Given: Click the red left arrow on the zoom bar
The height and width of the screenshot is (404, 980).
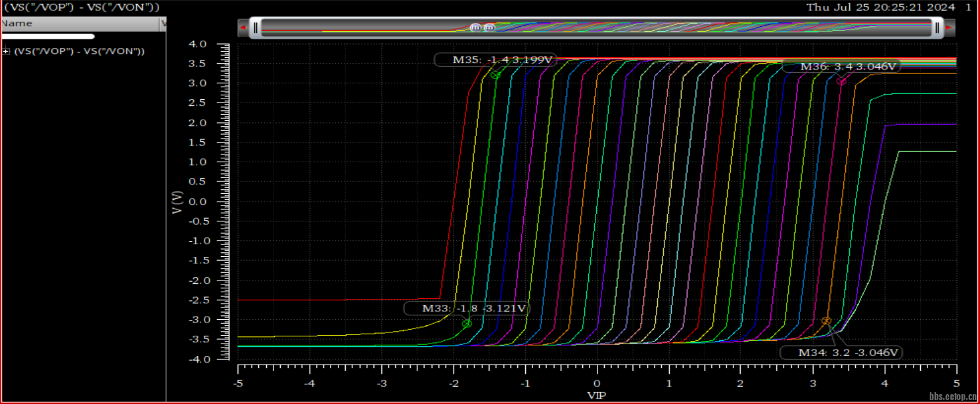Looking at the screenshot, I should [244, 28].
